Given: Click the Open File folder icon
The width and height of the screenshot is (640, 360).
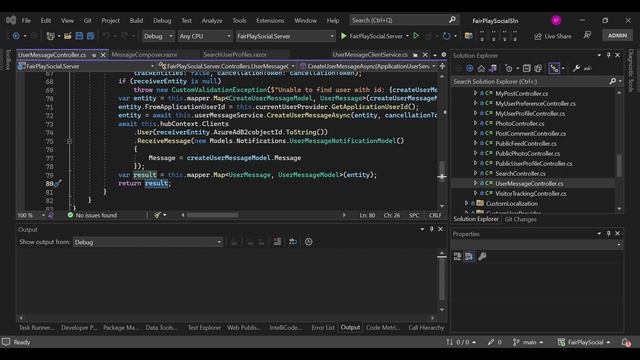Looking at the screenshot, I should coord(68,36).
